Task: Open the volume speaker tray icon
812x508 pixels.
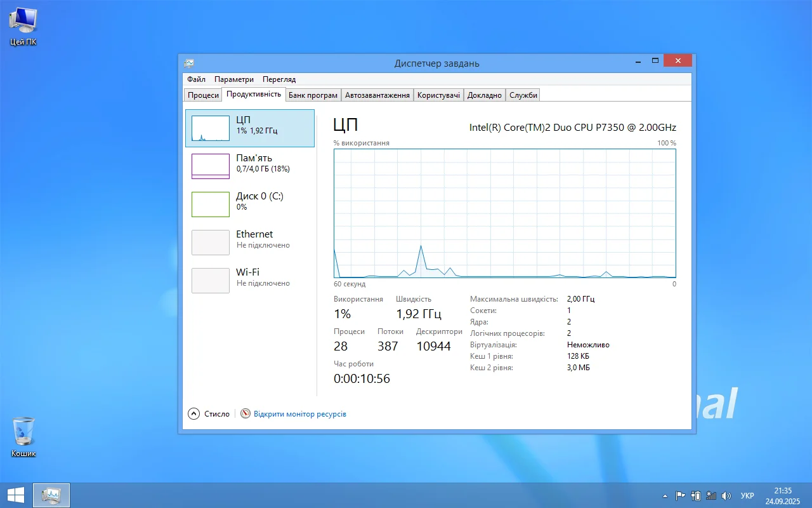Action: tap(726, 496)
